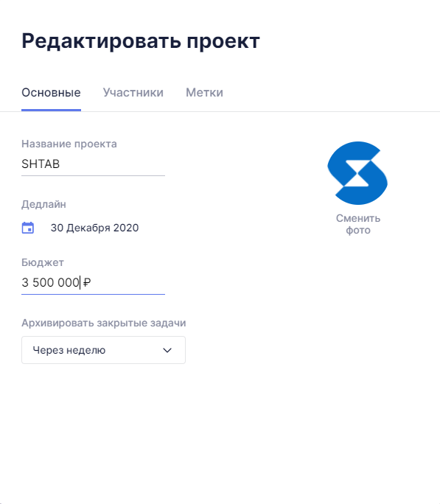The height and width of the screenshot is (504, 440).
Task: Click the ruble currency symbol in budget
Action: [x=87, y=282]
